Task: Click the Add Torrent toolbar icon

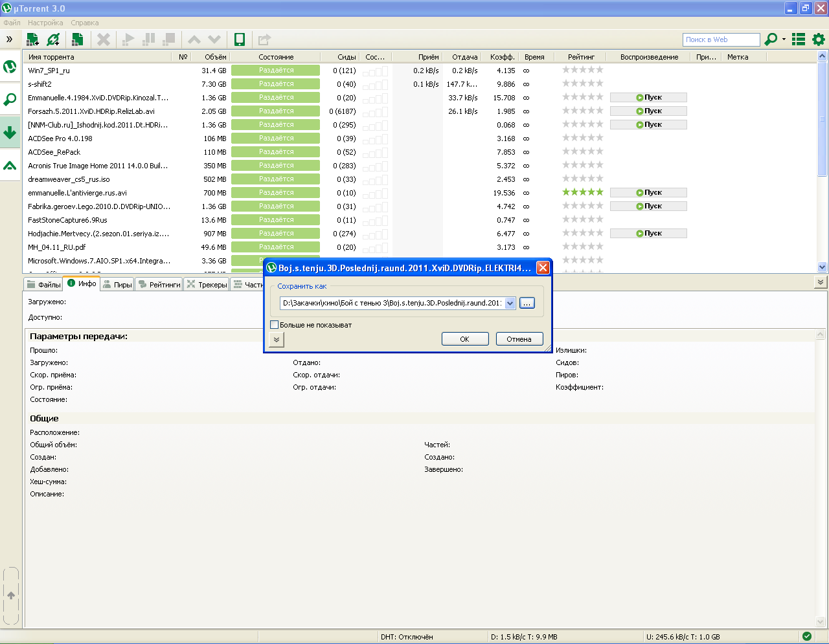Action: (32, 39)
